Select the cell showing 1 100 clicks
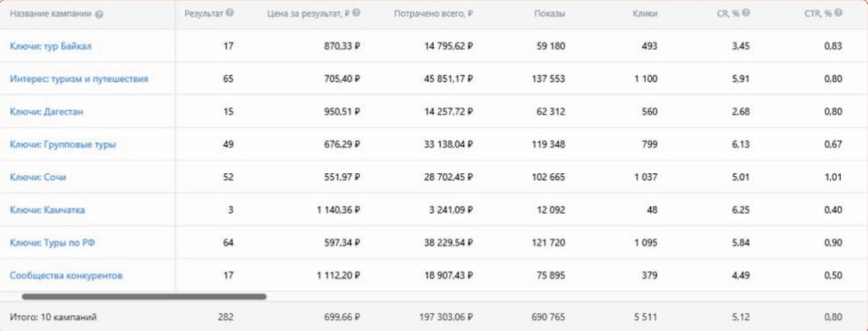Image resolution: width=868 pixels, height=331 pixels. 646,79
